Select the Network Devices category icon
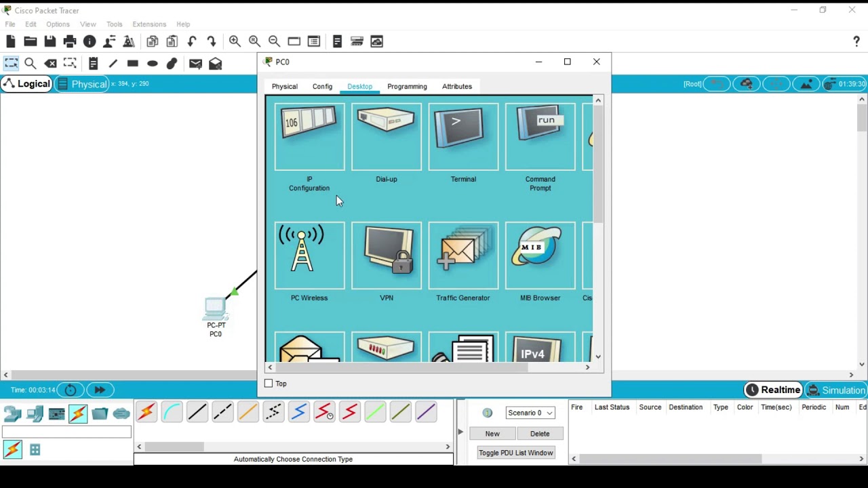 (x=13, y=413)
